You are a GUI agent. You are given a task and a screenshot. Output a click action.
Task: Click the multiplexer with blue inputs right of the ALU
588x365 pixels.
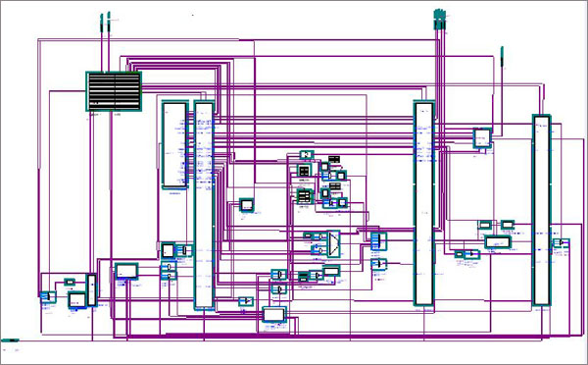(378, 241)
